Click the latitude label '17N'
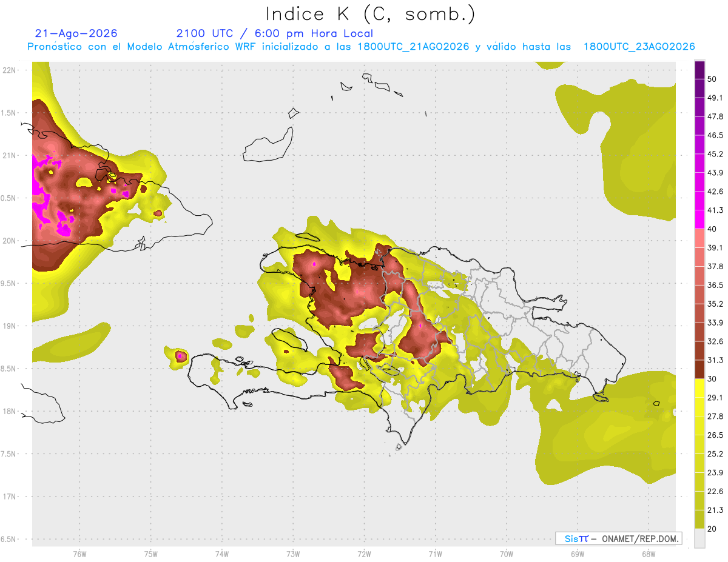 (x=8, y=497)
